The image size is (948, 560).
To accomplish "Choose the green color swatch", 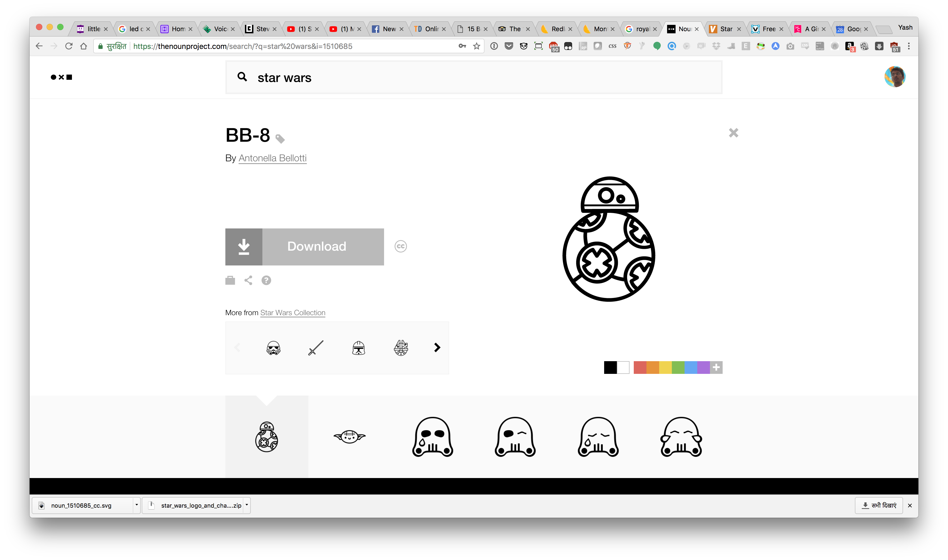I will point(678,367).
